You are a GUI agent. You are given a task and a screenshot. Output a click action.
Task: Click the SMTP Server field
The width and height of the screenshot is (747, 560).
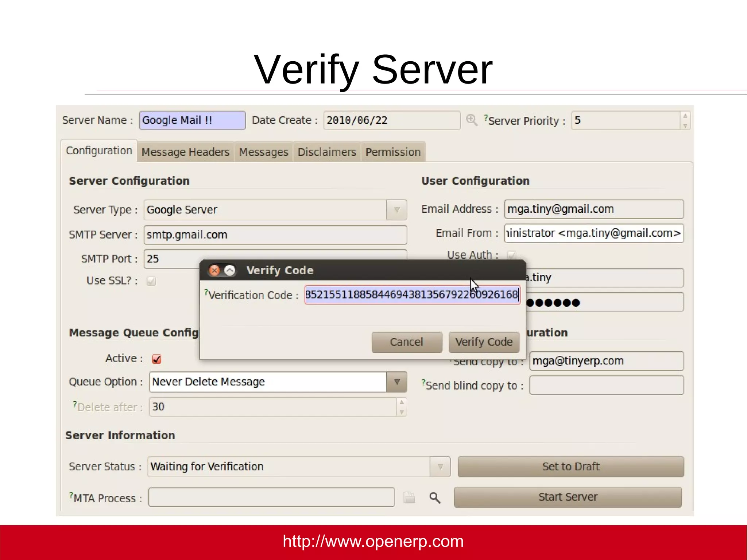click(275, 235)
